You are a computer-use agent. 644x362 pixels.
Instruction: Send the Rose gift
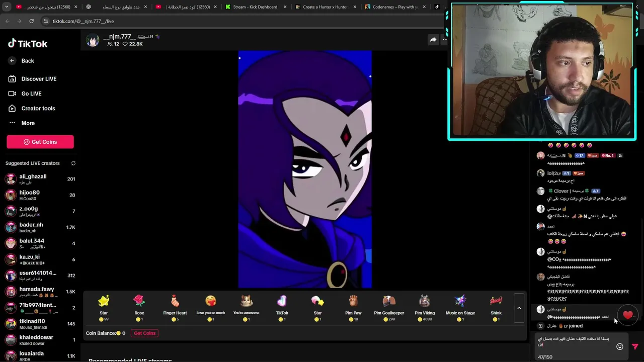coord(139,307)
